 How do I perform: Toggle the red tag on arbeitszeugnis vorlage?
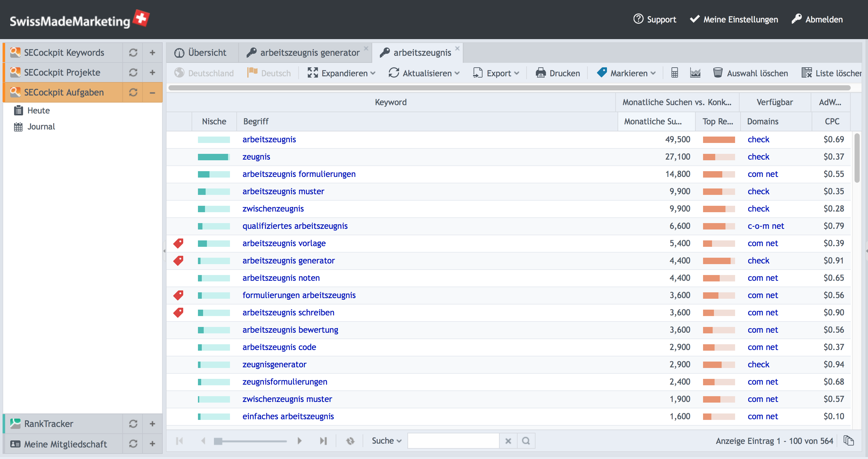pyautogui.click(x=178, y=243)
